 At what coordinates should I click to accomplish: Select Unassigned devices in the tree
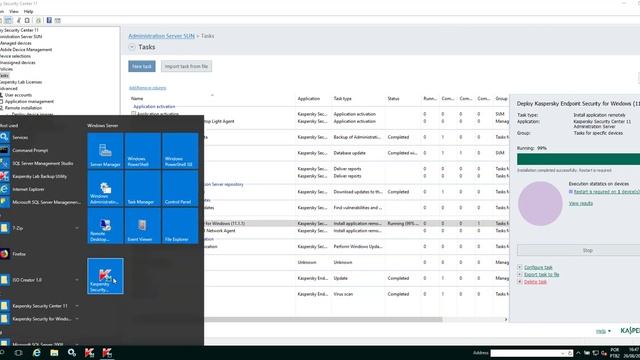[x=18, y=62]
